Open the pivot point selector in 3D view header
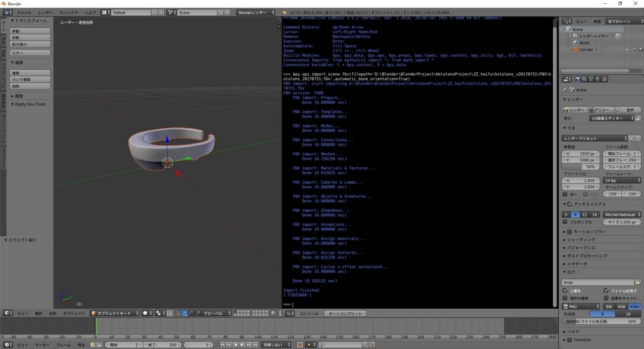Image resolution: width=644 pixels, height=349 pixels. click(x=160, y=313)
